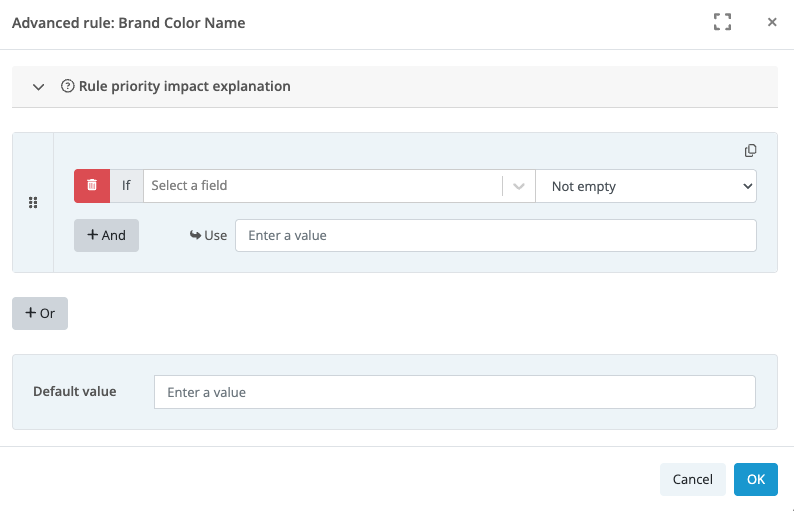Focus the Default value input
Viewport: 794px width, 511px height.
coord(455,392)
